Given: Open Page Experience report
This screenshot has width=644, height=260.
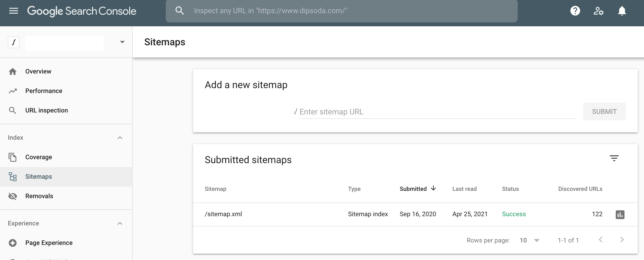Looking at the screenshot, I should point(49,243).
